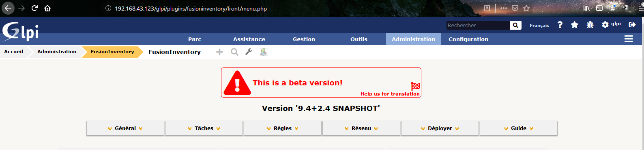Toggle debug mode bug icon
The image size is (644, 150).
pos(590,25)
